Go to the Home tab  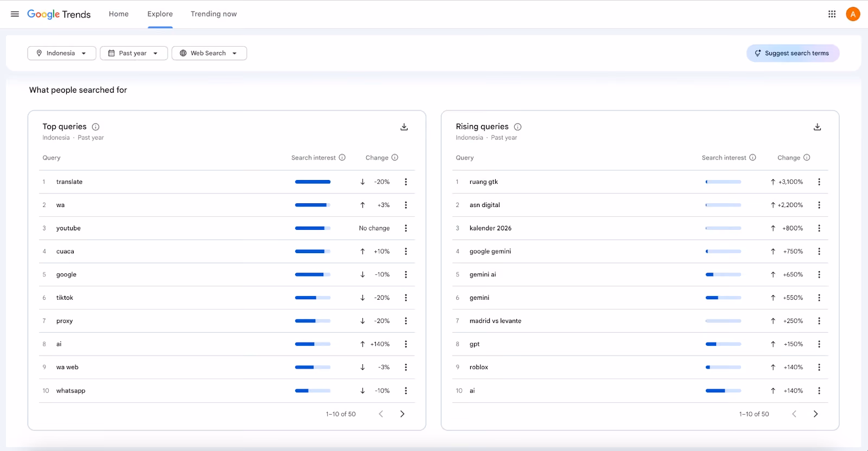(x=119, y=14)
